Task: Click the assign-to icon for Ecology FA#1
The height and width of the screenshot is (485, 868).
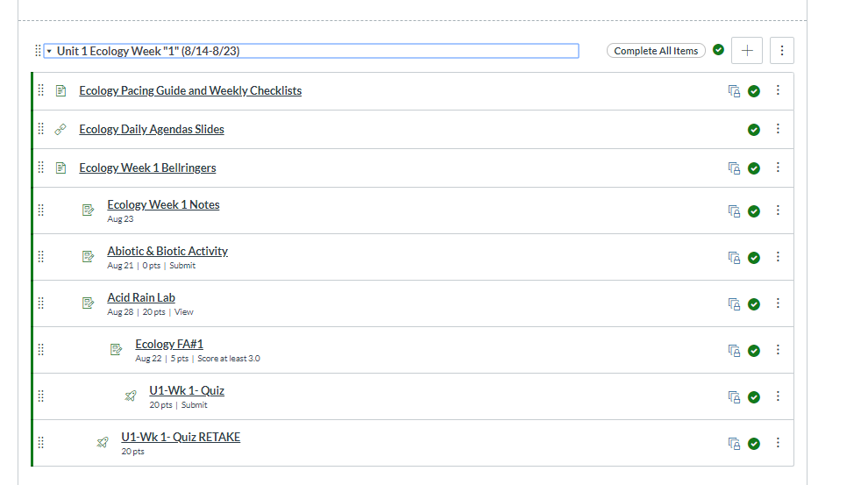Action: pyautogui.click(x=734, y=351)
